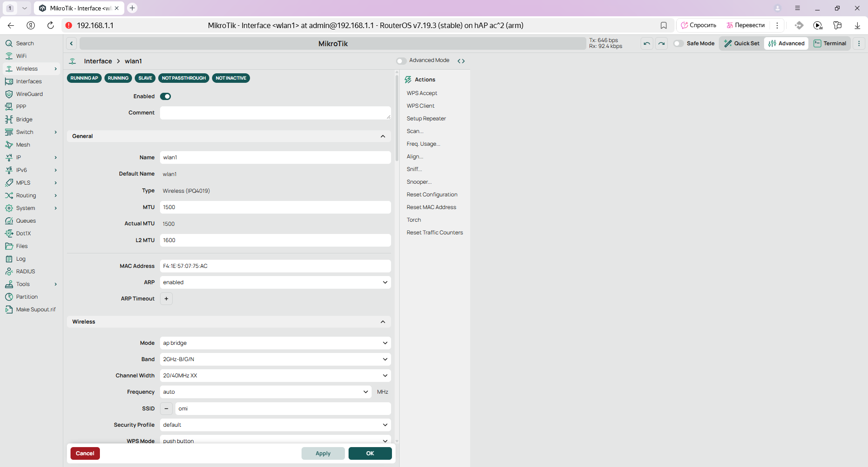Viewport: 868px width, 467px height.
Task: Bookmark this page in address bar
Action: (664, 25)
